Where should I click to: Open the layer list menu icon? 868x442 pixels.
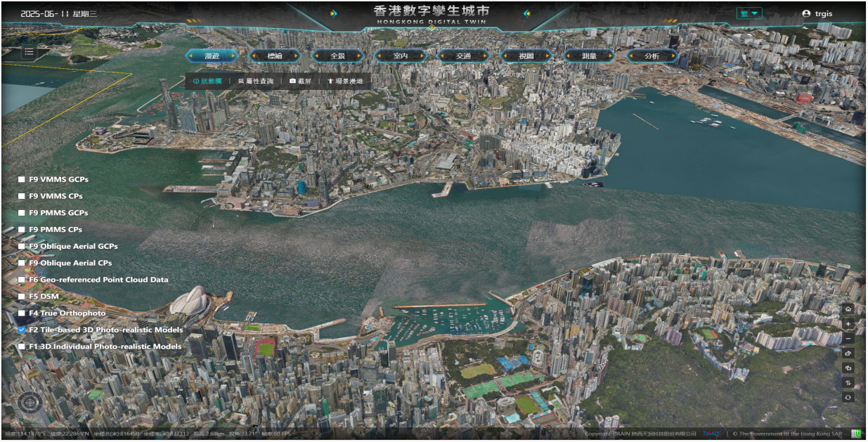pos(28,51)
